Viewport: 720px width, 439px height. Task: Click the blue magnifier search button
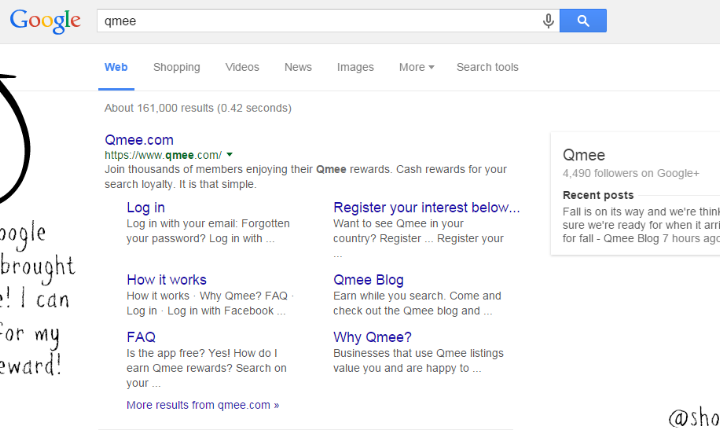(x=583, y=21)
